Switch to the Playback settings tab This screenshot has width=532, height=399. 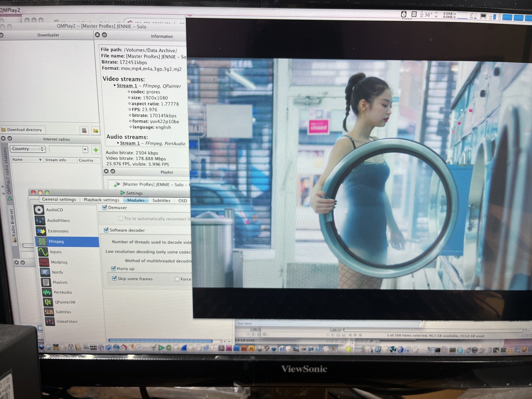tap(101, 200)
